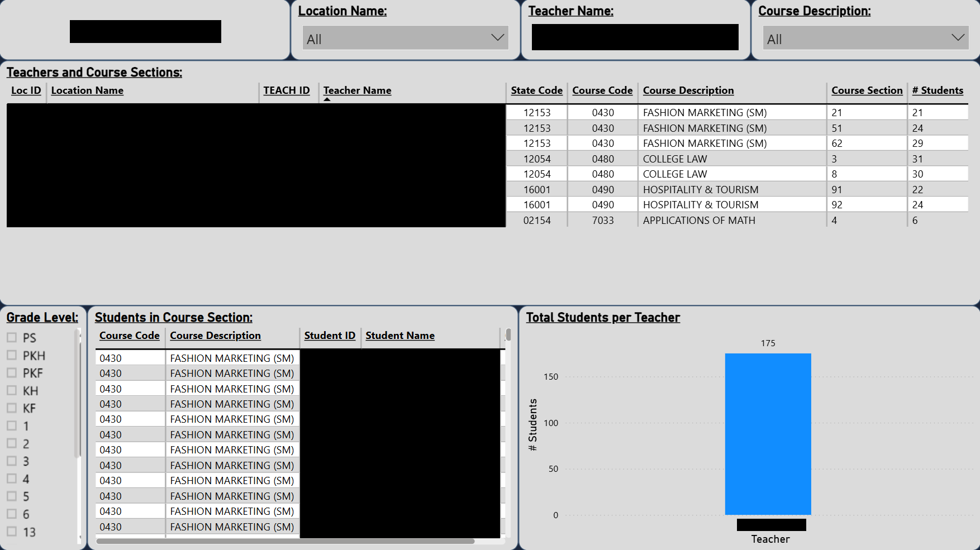The width and height of the screenshot is (980, 550).
Task: Check the grade 4 checkbox
Action: tap(12, 479)
